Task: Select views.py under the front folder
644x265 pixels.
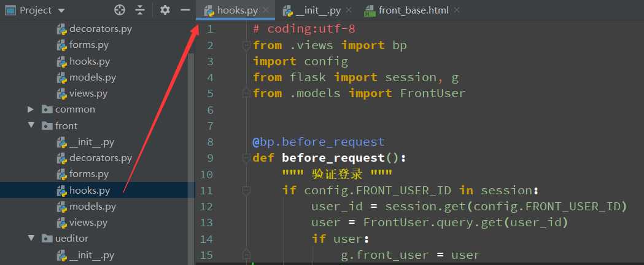Action: point(88,222)
